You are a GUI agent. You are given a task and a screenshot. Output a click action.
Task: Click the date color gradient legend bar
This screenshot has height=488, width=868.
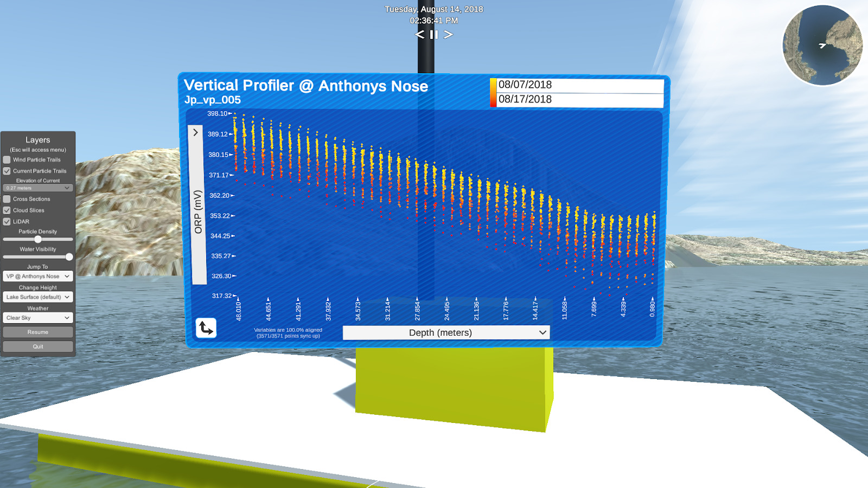tap(493, 93)
